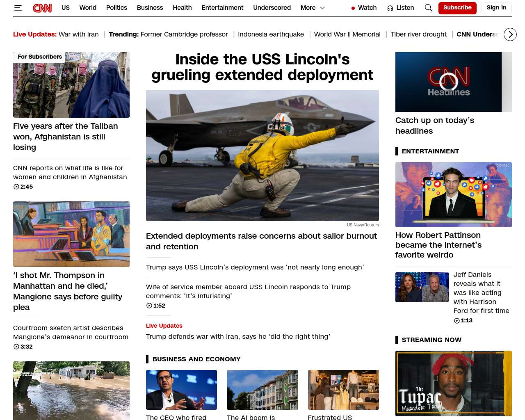This screenshot has height=420, width=525.
Task: Click the Robert Pattinson collage image
Action: coord(454,194)
